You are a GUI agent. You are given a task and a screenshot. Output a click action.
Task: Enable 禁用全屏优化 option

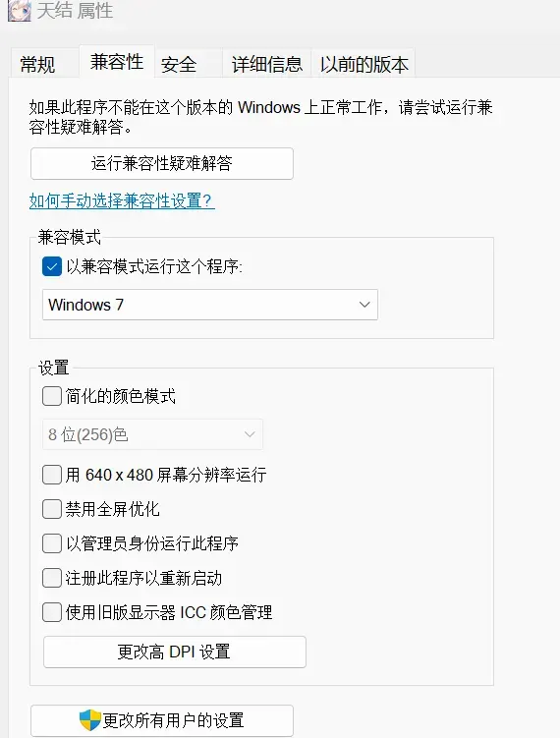coord(52,509)
